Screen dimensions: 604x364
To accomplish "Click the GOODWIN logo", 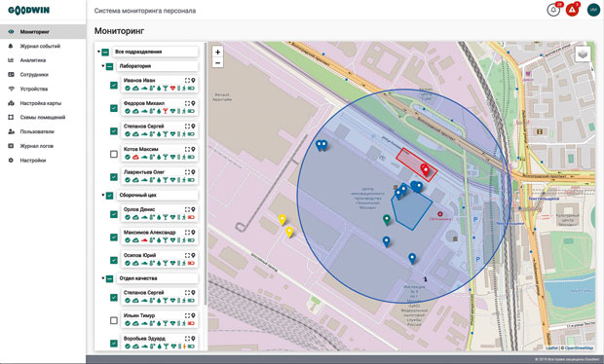I will click(28, 11).
